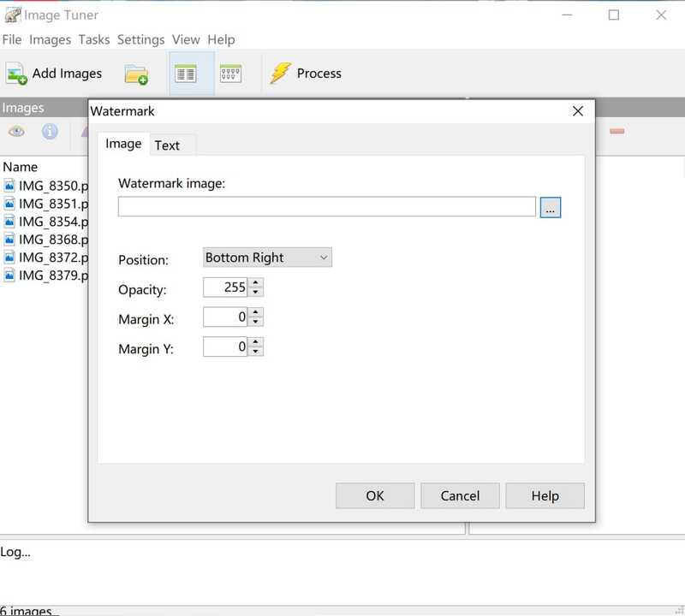
Task: Increase Margin X with the up arrow
Action: tap(255, 312)
